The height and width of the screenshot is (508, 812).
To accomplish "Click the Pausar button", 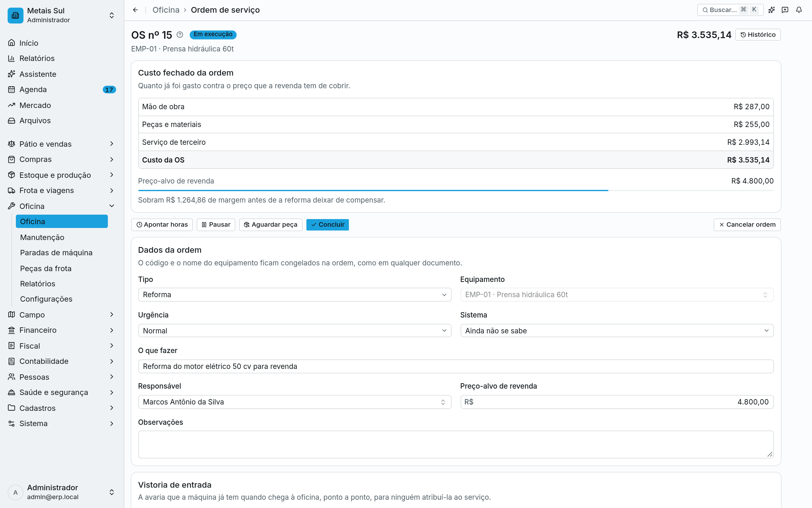I will (216, 225).
